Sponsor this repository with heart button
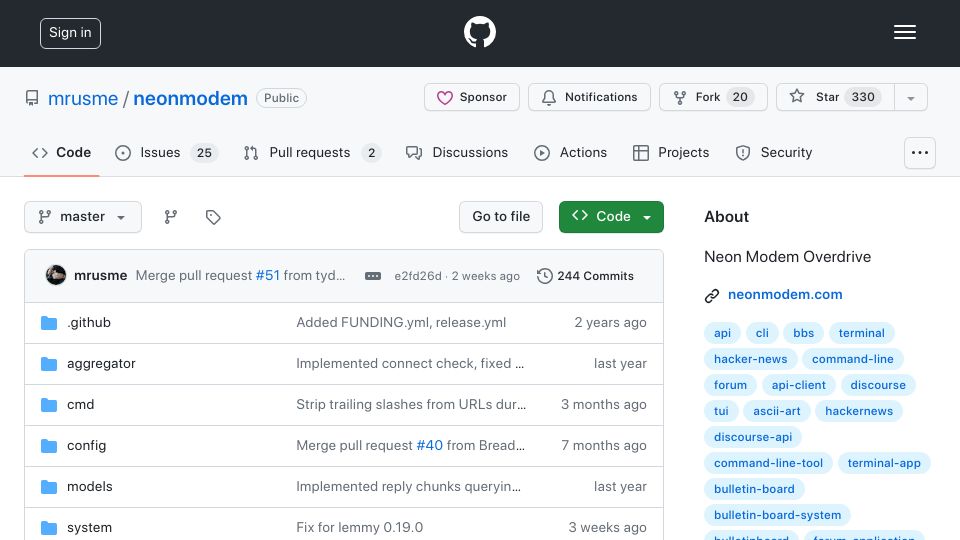This screenshot has width=960, height=540. (x=471, y=97)
